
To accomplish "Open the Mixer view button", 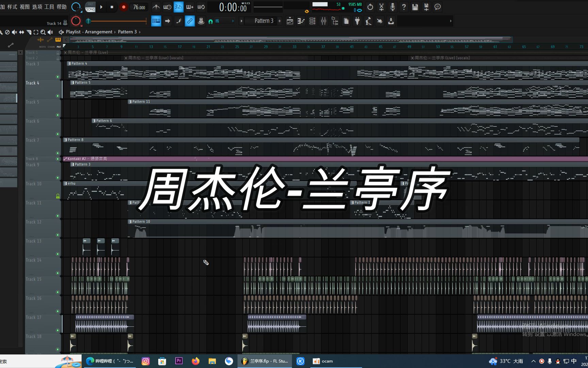I will click(324, 21).
